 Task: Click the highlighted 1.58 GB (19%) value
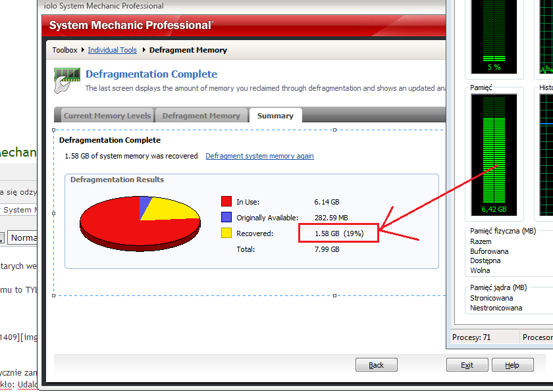click(x=338, y=233)
